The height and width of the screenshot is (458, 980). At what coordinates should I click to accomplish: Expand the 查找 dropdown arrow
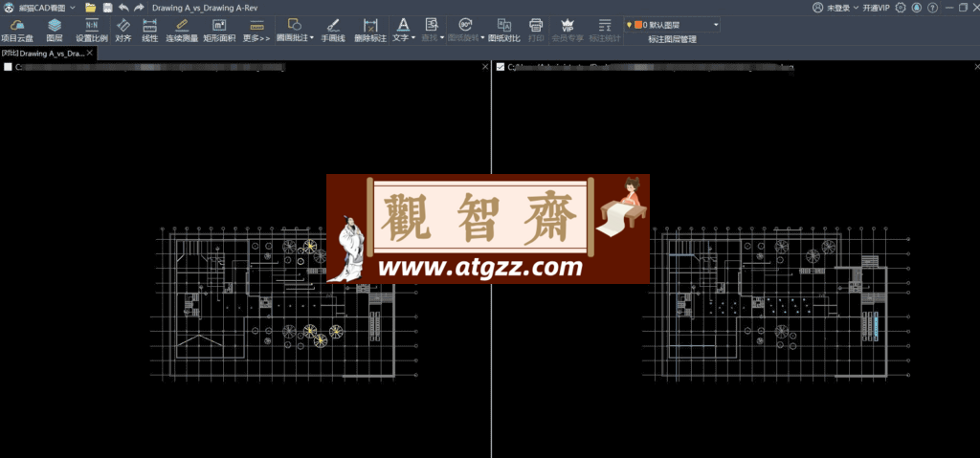(442, 38)
